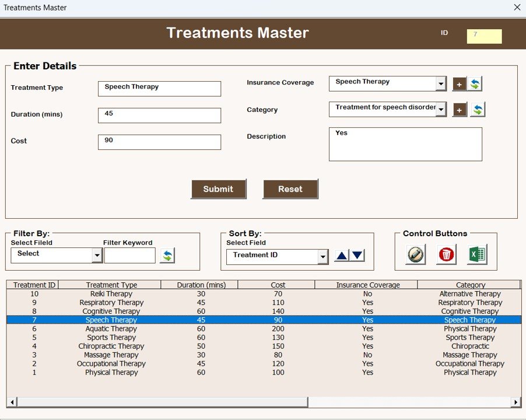Click the scrollbar left arrow
Screen dimensions: 526x420
(12, 402)
